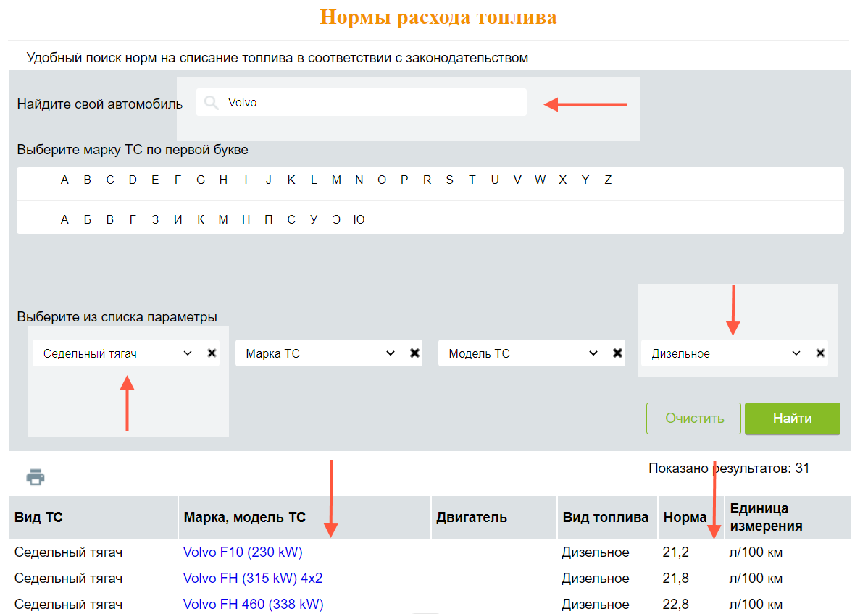Clear the Марка ТС dropdown with X
Viewport: 868px width, 614px height.
pos(414,353)
